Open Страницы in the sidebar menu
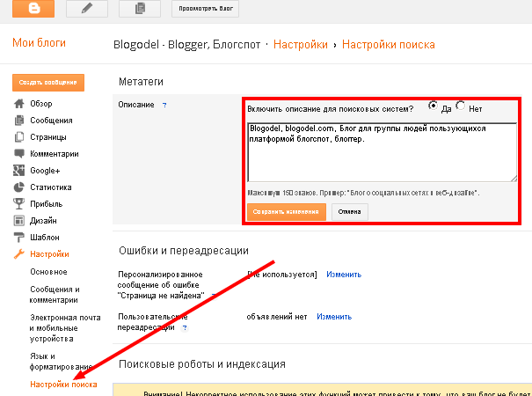The width and height of the screenshot is (532, 396). coord(48,137)
